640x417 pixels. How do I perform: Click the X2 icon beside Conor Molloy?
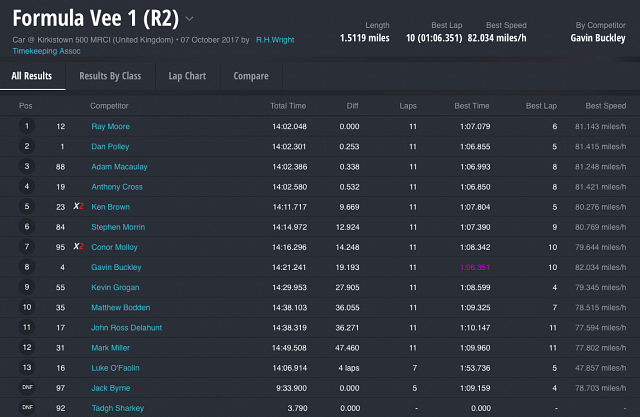(79, 246)
